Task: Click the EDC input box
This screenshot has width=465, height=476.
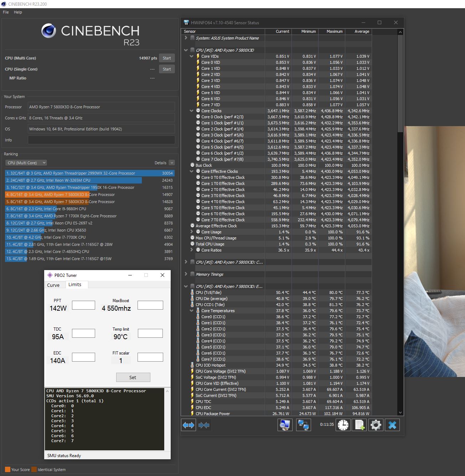Action: (x=83, y=357)
